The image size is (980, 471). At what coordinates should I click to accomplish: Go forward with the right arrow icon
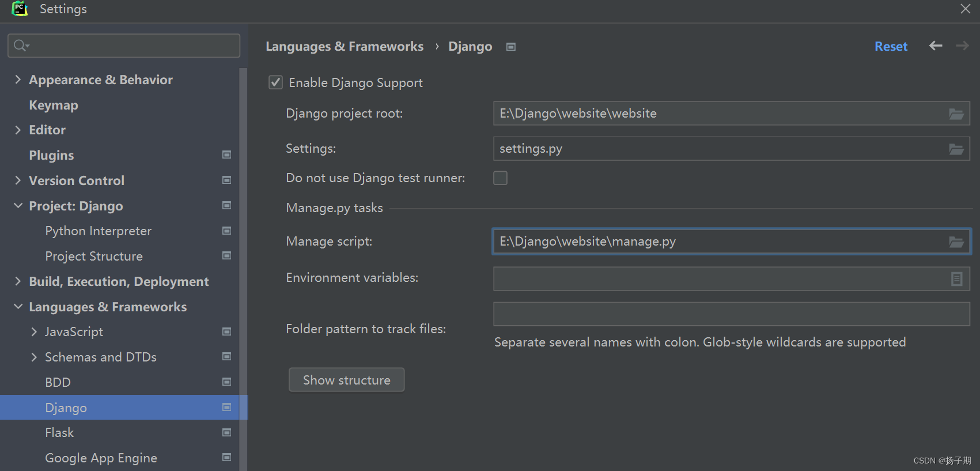963,46
